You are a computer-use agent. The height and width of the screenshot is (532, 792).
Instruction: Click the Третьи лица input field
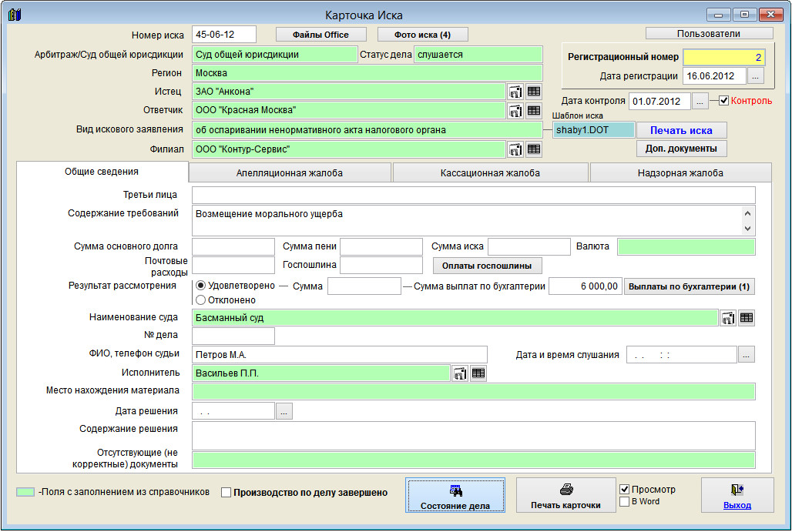473,196
